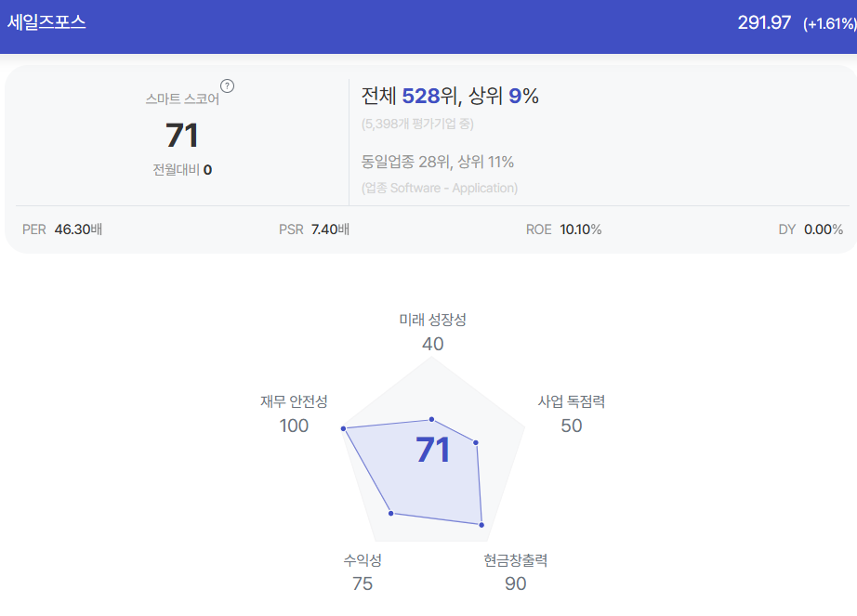Click the industry label Software - Application
The image size is (857, 616).
point(440,188)
